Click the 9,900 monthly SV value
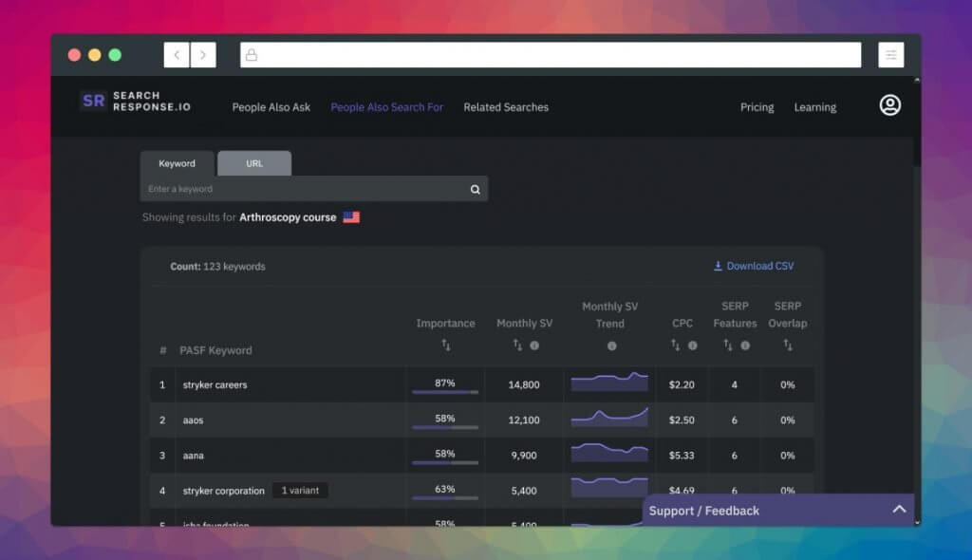The height and width of the screenshot is (560, 972). coord(524,456)
